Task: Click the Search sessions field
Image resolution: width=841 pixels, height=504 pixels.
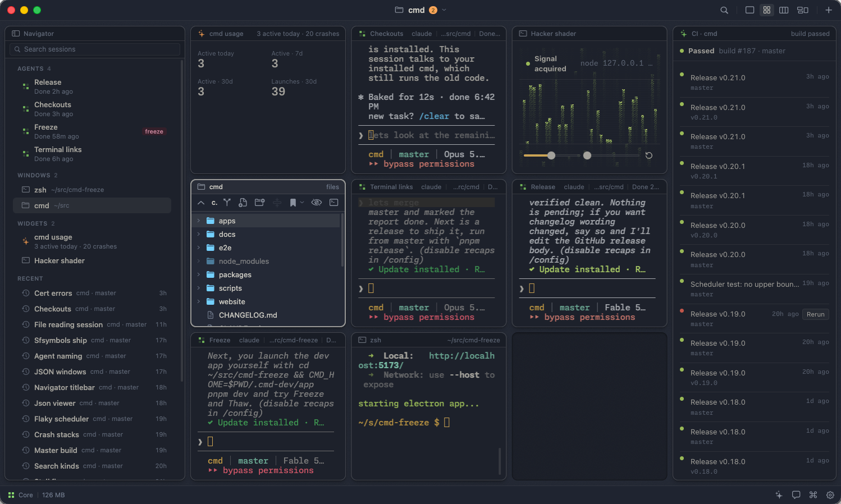Action: (95, 49)
